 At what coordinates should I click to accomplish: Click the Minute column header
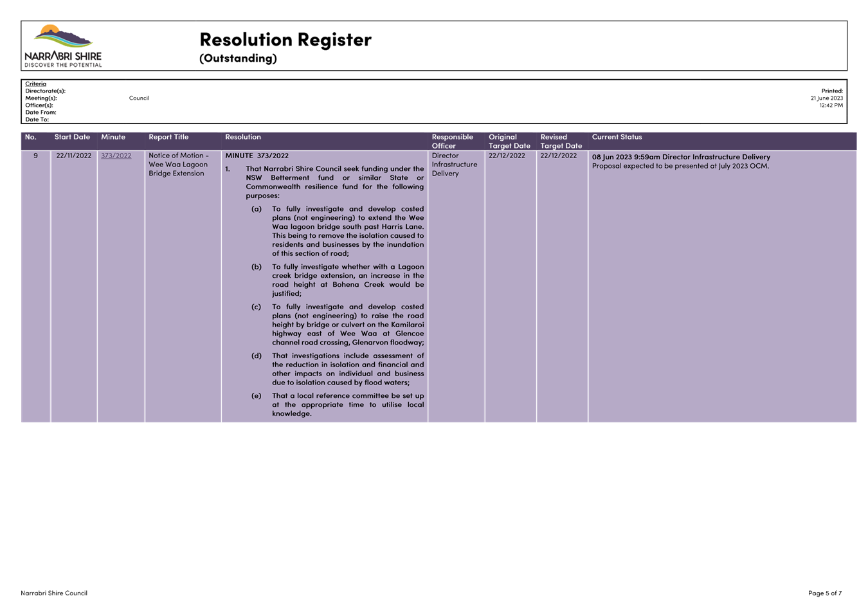pyautogui.click(x=113, y=137)
